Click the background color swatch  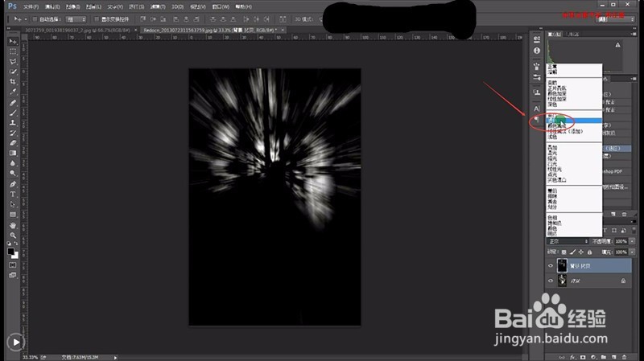click(15, 255)
